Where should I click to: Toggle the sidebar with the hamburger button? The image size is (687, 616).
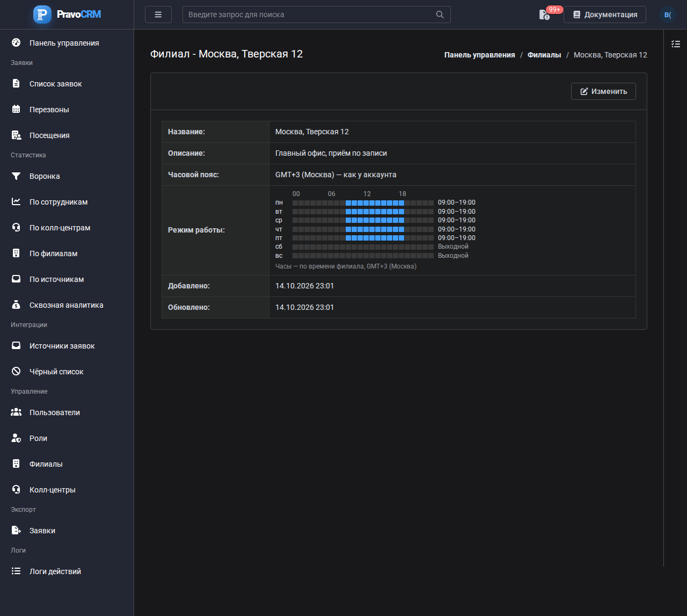(158, 15)
